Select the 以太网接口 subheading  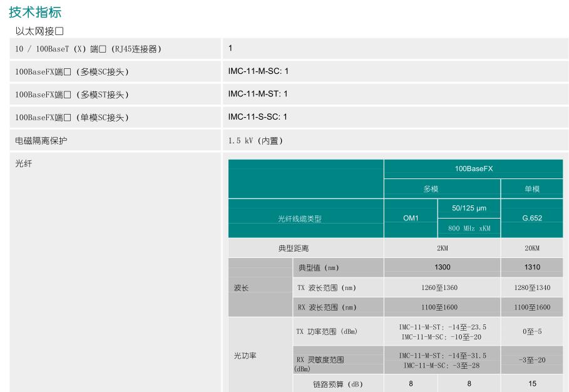[x=40, y=31]
